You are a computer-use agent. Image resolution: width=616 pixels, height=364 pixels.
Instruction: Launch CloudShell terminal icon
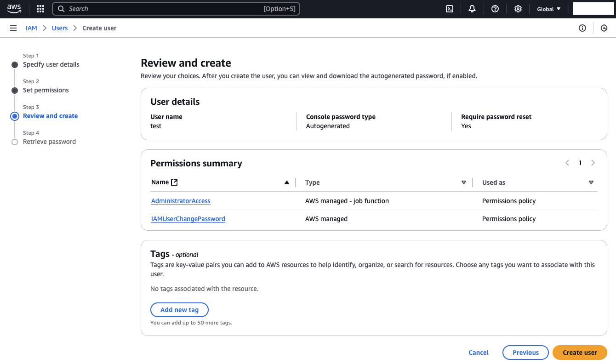click(450, 9)
